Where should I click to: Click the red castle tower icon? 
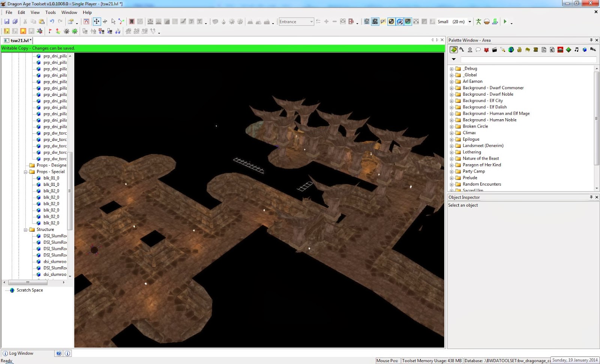pyautogui.click(x=132, y=22)
